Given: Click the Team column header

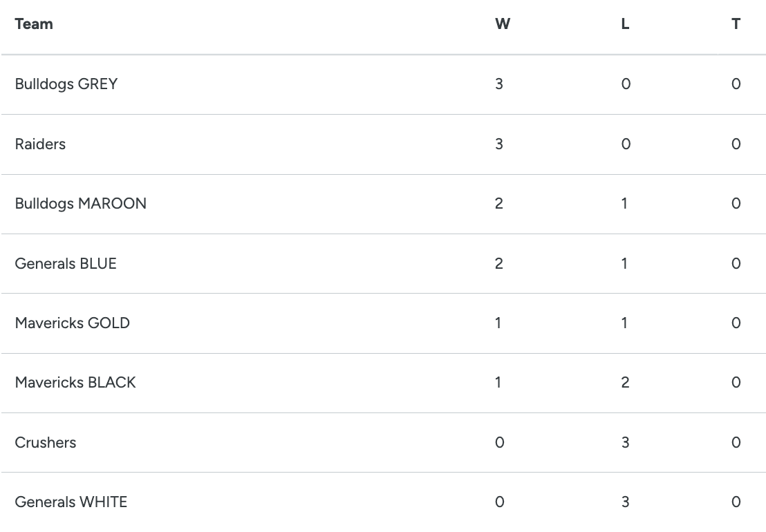Looking at the screenshot, I should click(x=34, y=24).
